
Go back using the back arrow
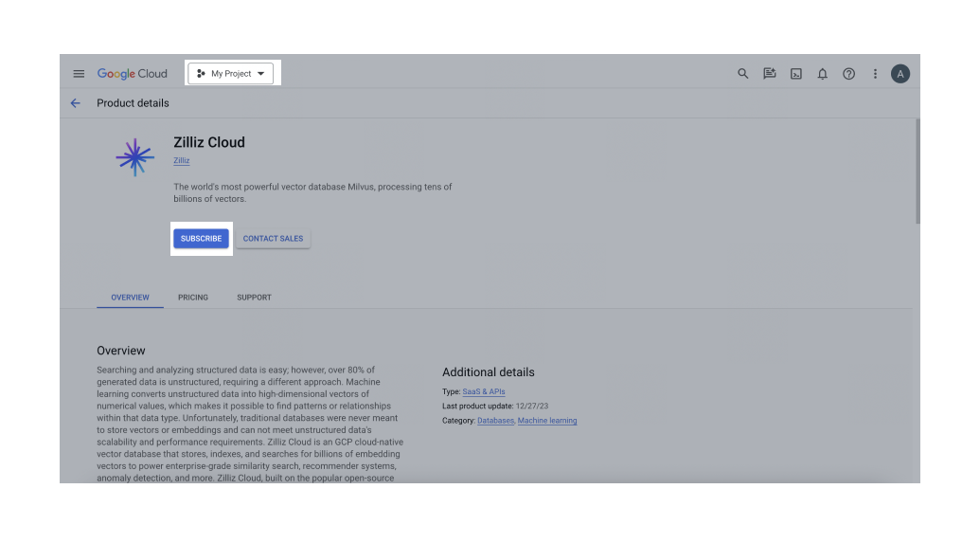[76, 103]
